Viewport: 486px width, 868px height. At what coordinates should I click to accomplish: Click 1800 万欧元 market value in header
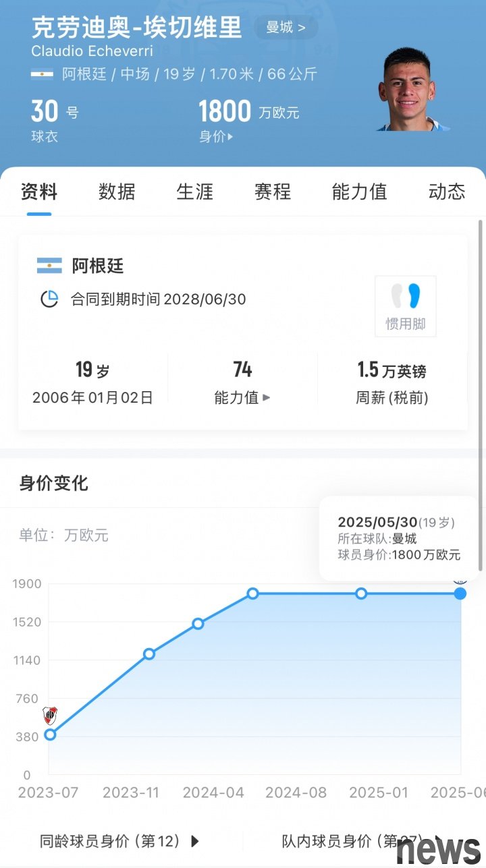249,112
